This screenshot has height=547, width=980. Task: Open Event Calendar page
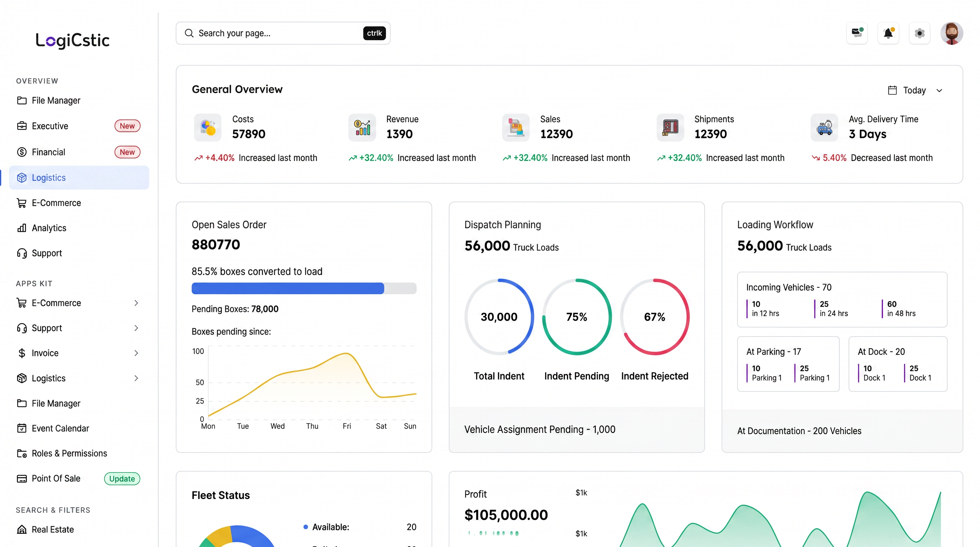(79, 428)
